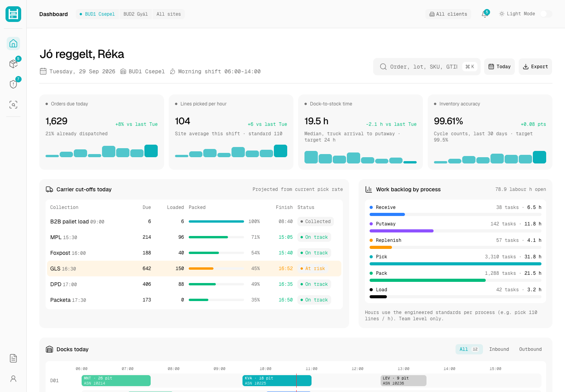The height and width of the screenshot is (392, 565).
Task: Open the Orders due today card
Action: [x=102, y=132]
